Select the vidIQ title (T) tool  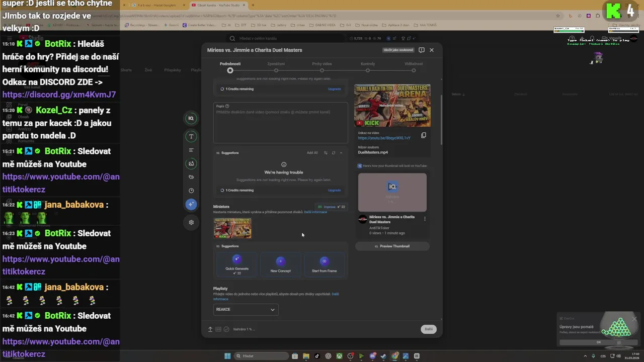point(191,136)
